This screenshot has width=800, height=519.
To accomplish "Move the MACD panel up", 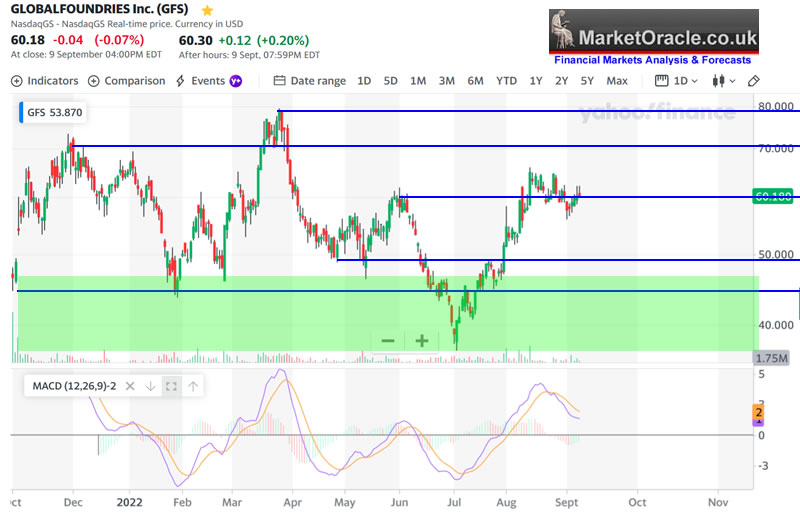I will 193,386.
